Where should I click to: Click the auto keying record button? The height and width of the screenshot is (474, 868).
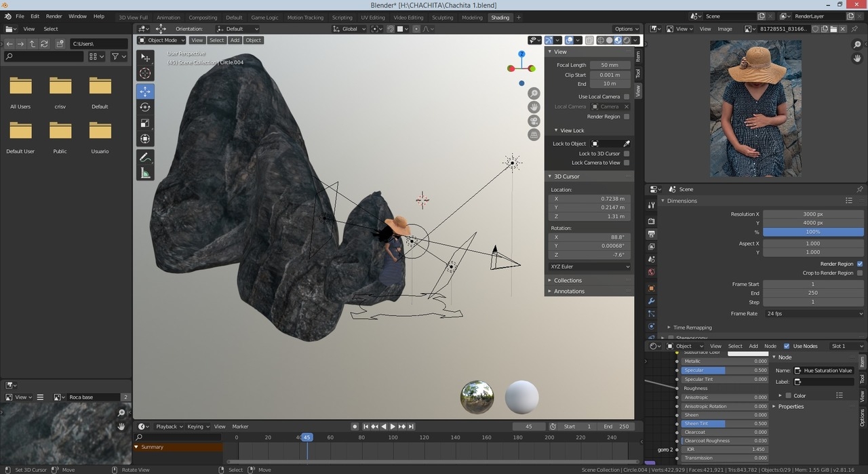(x=355, y=427)
